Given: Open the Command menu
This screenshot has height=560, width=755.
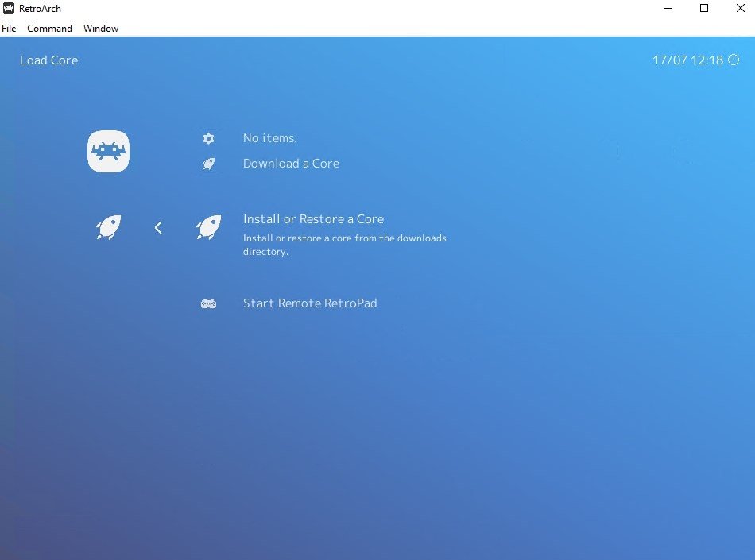Looking at the screenshot, I should click(x=49, y=29).
